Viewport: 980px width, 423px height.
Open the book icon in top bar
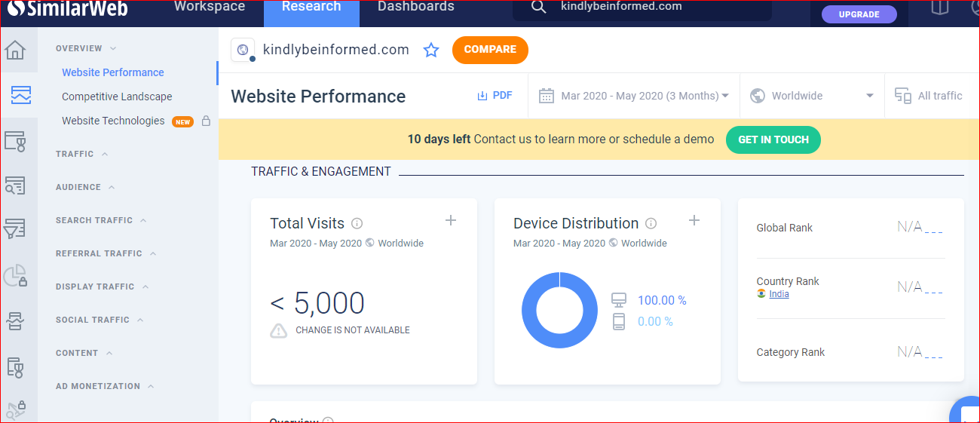[939, 8]
